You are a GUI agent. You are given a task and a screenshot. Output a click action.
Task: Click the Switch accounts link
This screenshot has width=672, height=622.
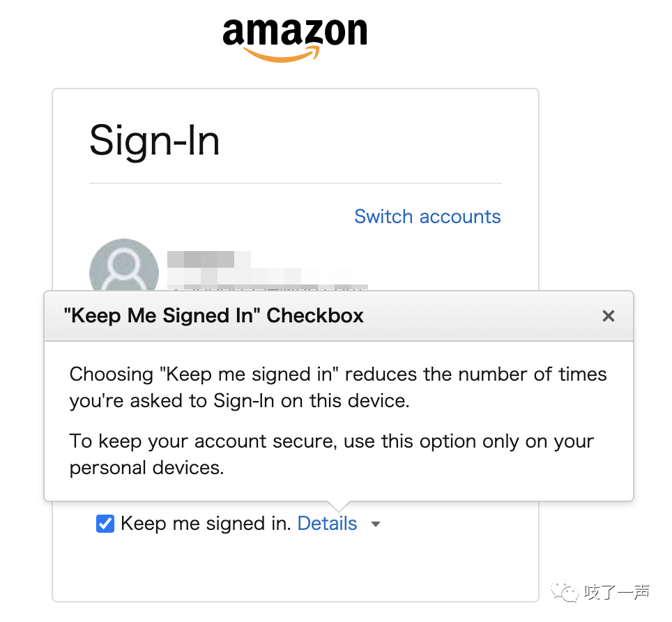[427, 216]
